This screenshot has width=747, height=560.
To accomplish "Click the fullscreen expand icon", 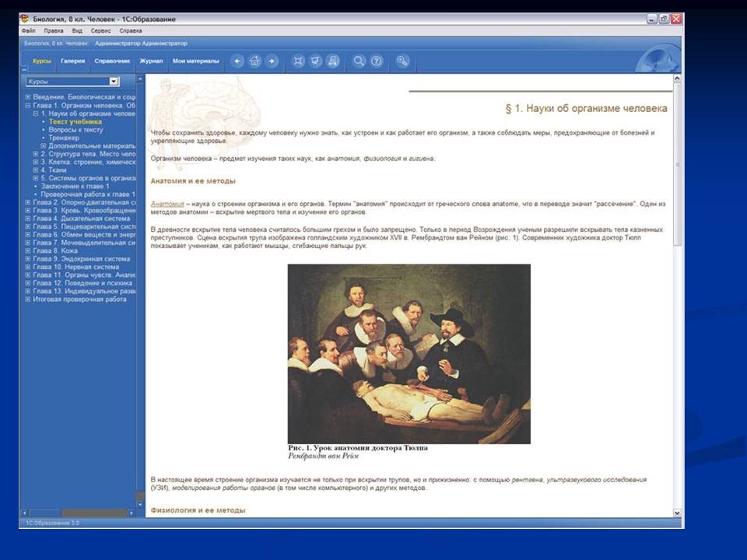I will point(298,61).
